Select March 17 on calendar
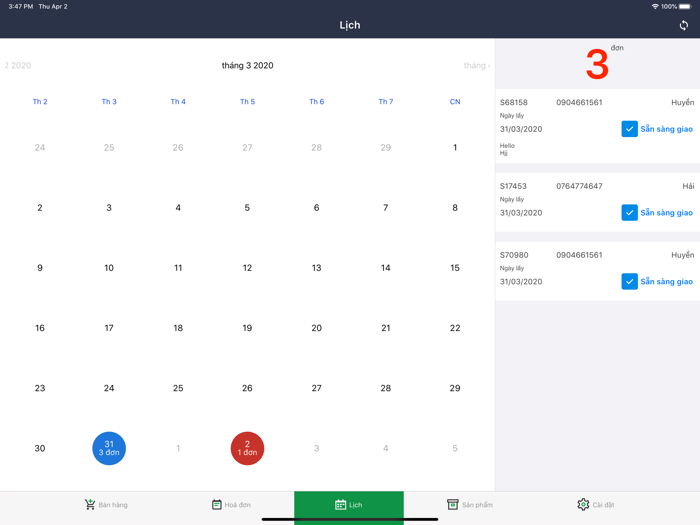 click(109, 328)
